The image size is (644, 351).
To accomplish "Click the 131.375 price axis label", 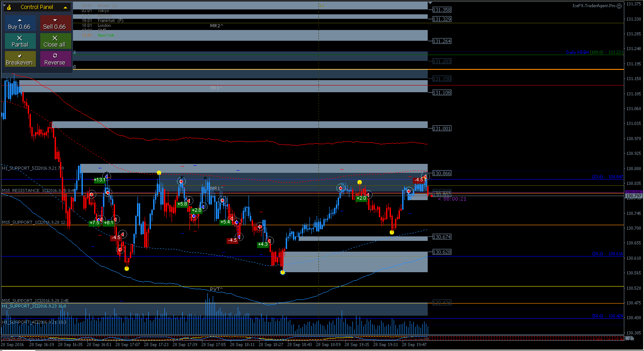I will (633, 4).
